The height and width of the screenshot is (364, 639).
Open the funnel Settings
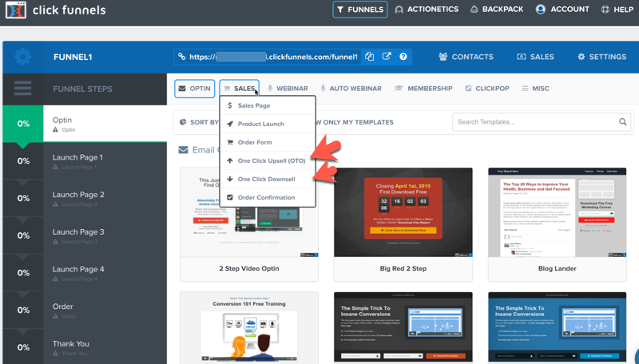[602, 57]
